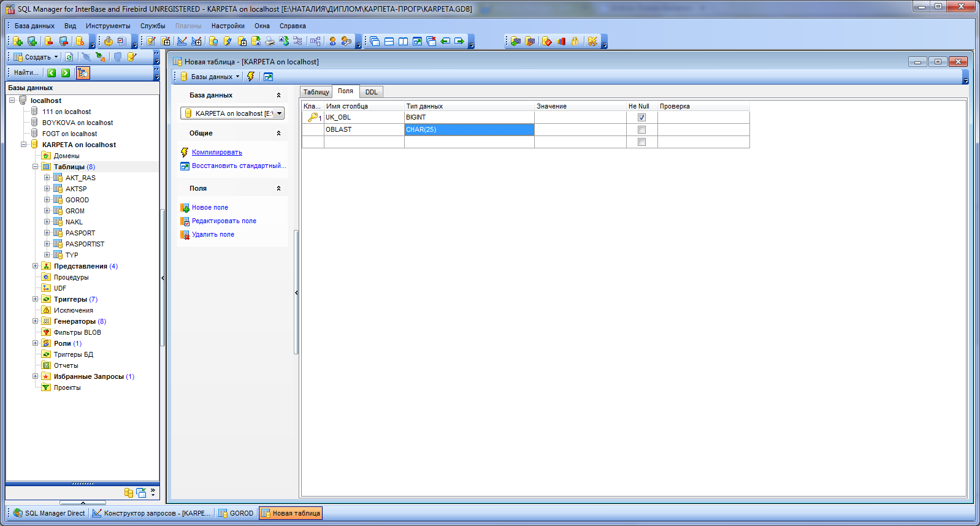The image size is (980, 526).
Task: Click the create new database icon
Action: click(x=17, y=41)
